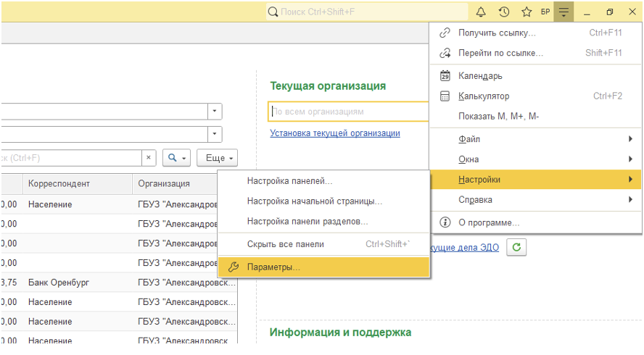Image resolution: width=644 pixels, height=355 pixels.
Task: Click the Калькулятор calculator icon
Action: 445,96
